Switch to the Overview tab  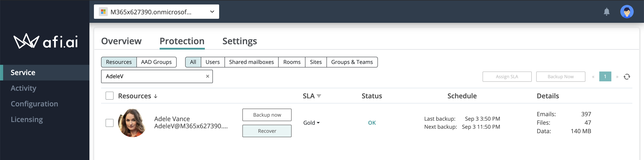click(121, 41)
